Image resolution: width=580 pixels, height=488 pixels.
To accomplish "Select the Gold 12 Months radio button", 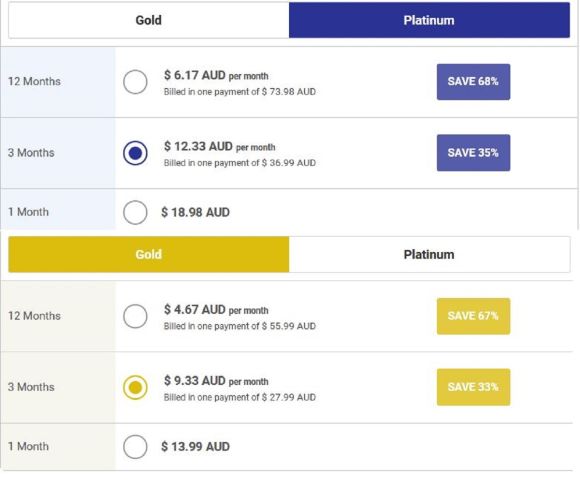I will click(x=135, y=316).
